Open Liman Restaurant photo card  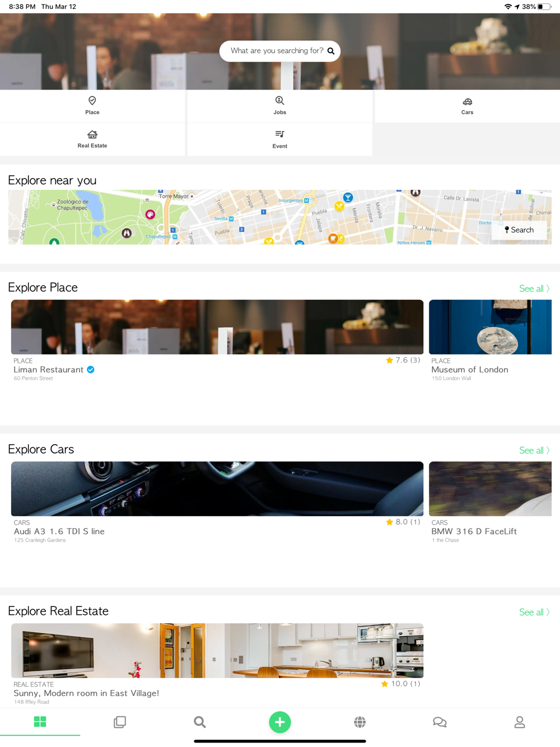pos(217,327)
